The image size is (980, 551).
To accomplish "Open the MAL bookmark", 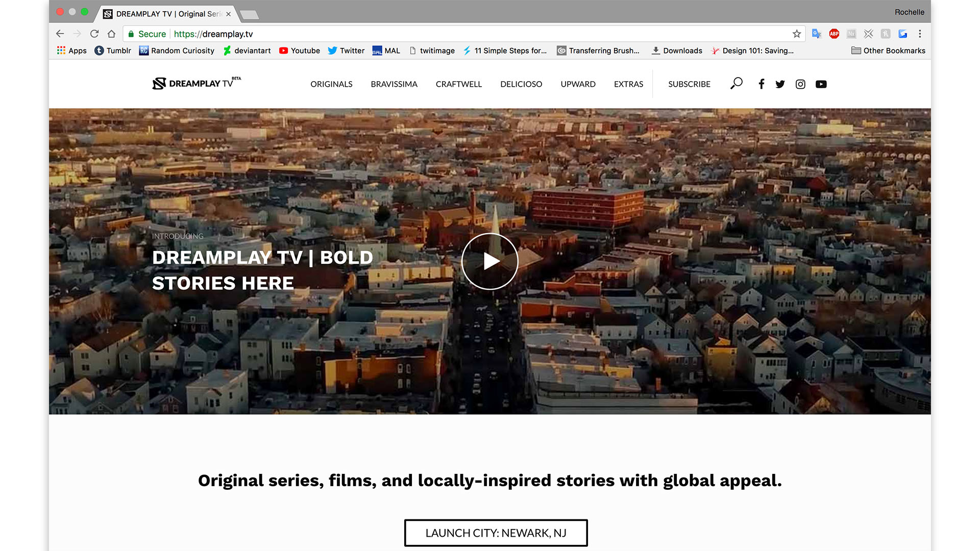I will pyautogui.click(x=386, y=51).
